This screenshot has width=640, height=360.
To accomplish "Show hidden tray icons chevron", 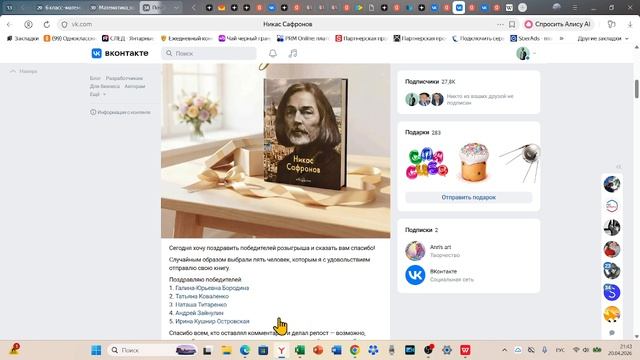I will [x=504, y=350].
